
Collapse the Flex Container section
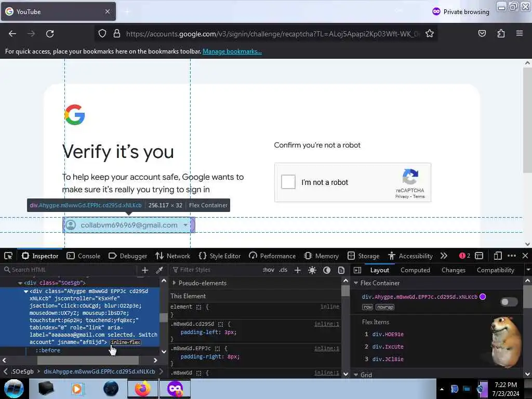coord(355,283)
